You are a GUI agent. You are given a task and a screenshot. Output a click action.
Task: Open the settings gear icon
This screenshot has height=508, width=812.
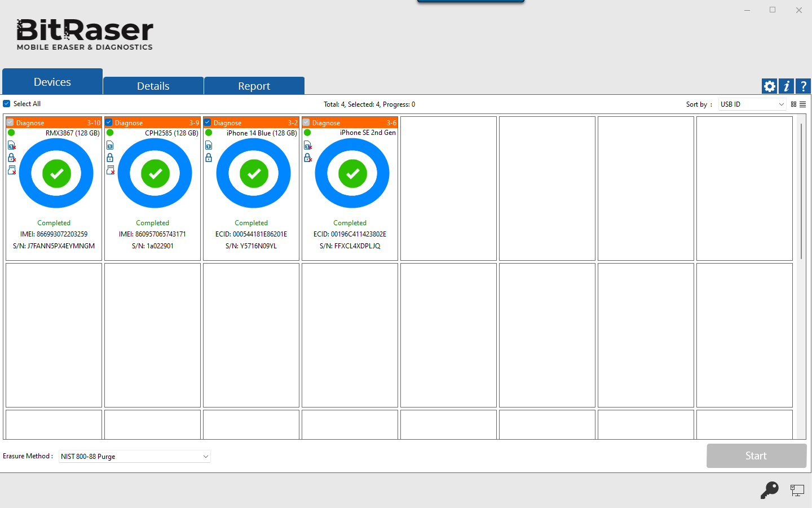769,86
